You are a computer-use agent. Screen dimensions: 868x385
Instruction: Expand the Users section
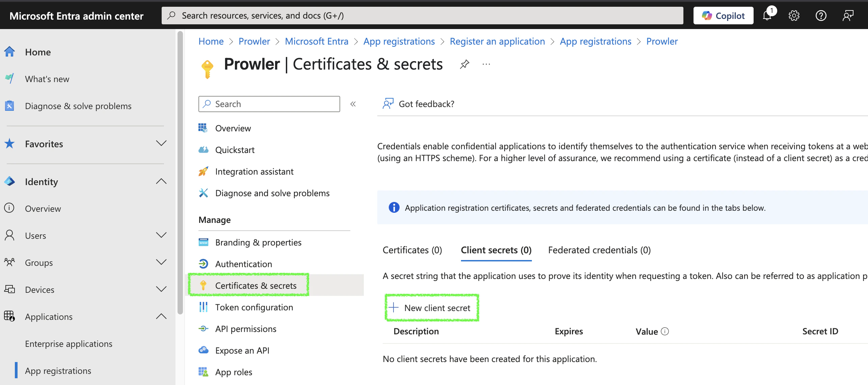(161, 235)
